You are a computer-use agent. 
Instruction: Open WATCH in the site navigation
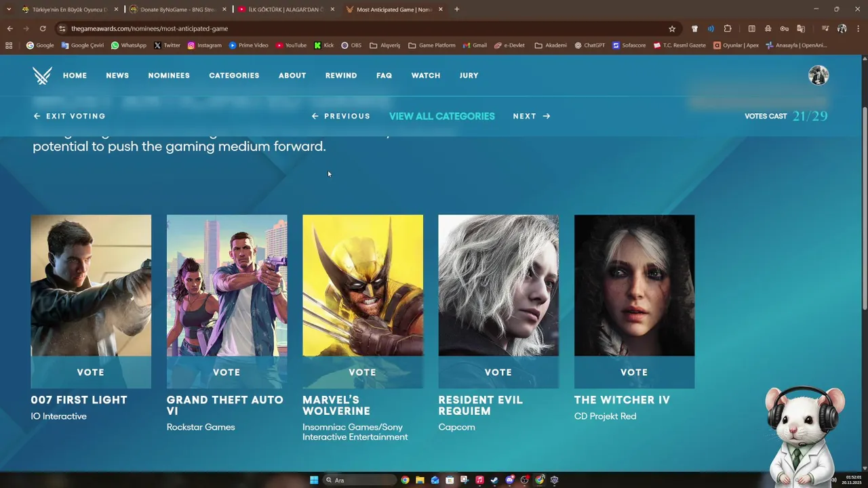[426, 75]
